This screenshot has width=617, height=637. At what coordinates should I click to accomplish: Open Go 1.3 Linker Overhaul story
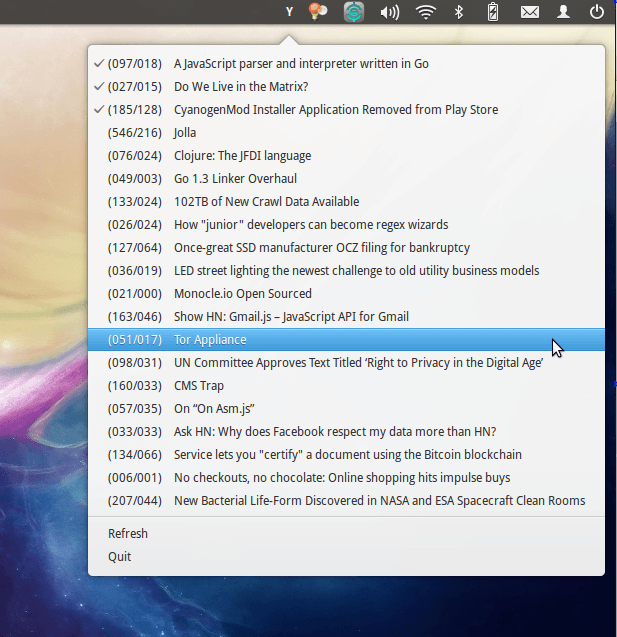click(346, 179)
